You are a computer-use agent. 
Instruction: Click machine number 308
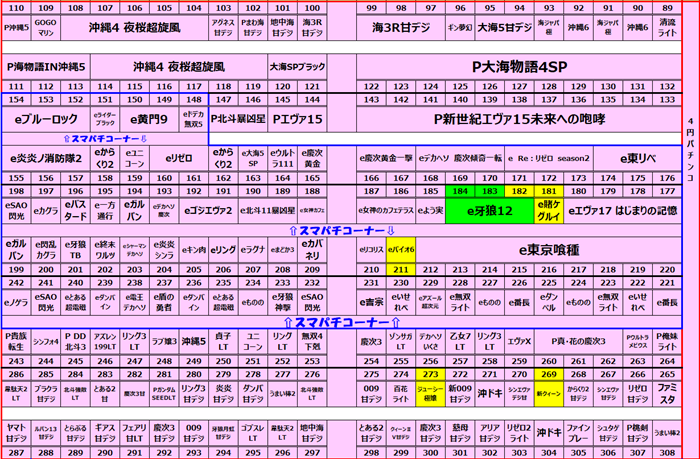click(667, 453)
